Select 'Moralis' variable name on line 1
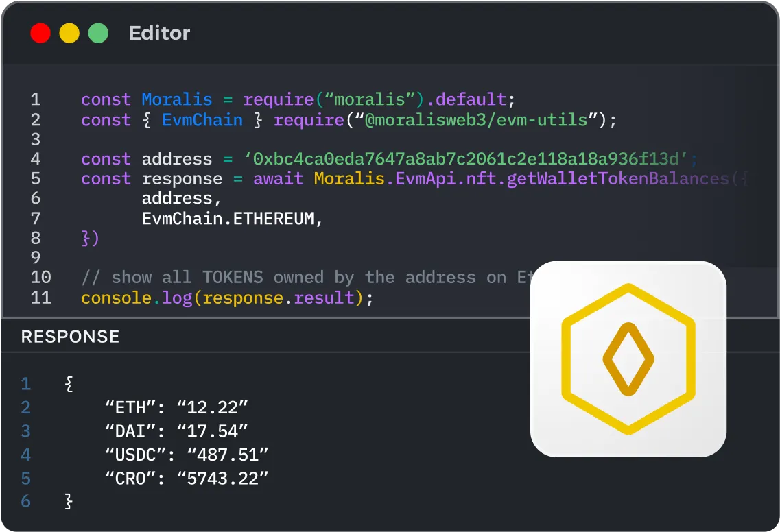The image size is (780, 532). coord(176,99)
